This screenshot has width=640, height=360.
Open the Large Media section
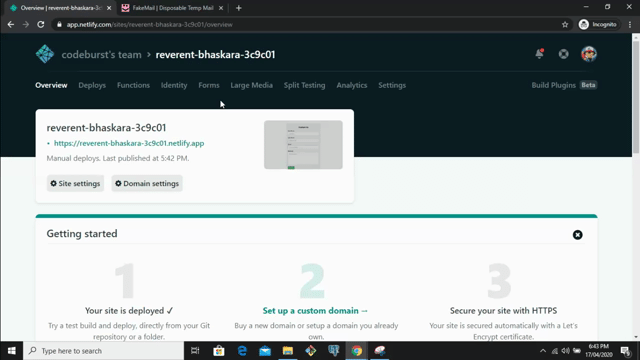(x=251, y=85)
